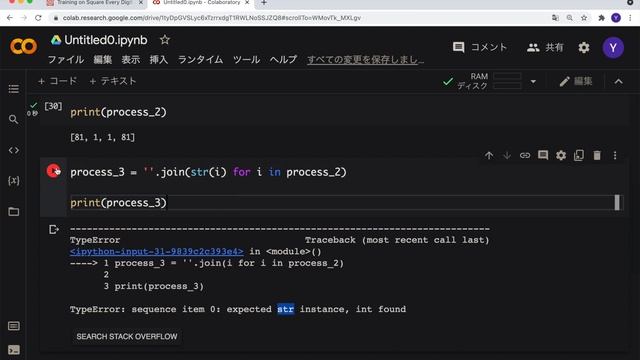Open the code snippets icon

click(13, 150)
